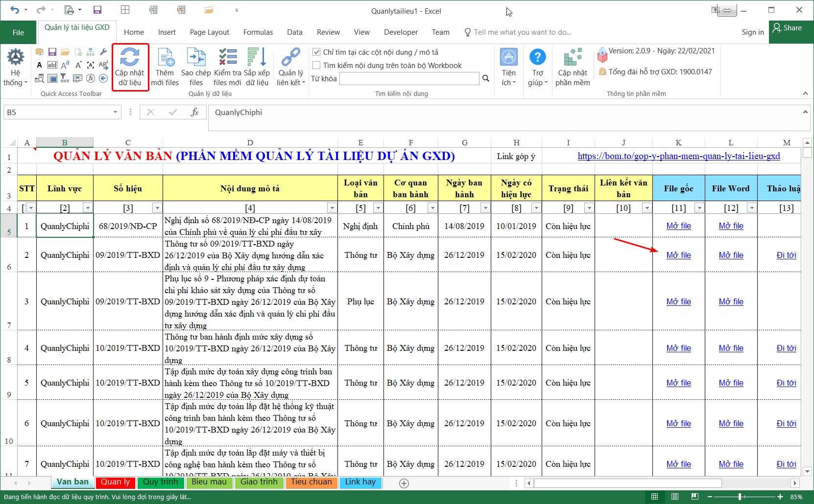Click the zoom slider in status bar
The height and width of the screenshot is (504, 814).
point(740,497)
